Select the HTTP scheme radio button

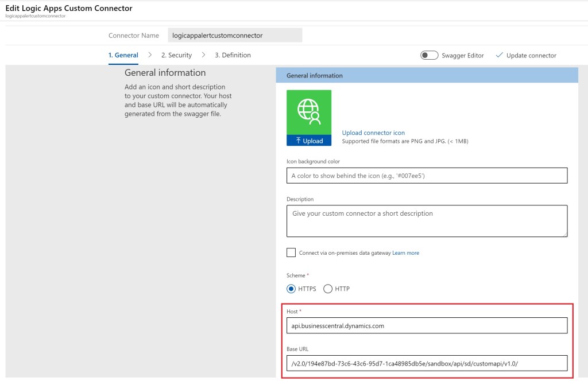[x=328, y=289]
